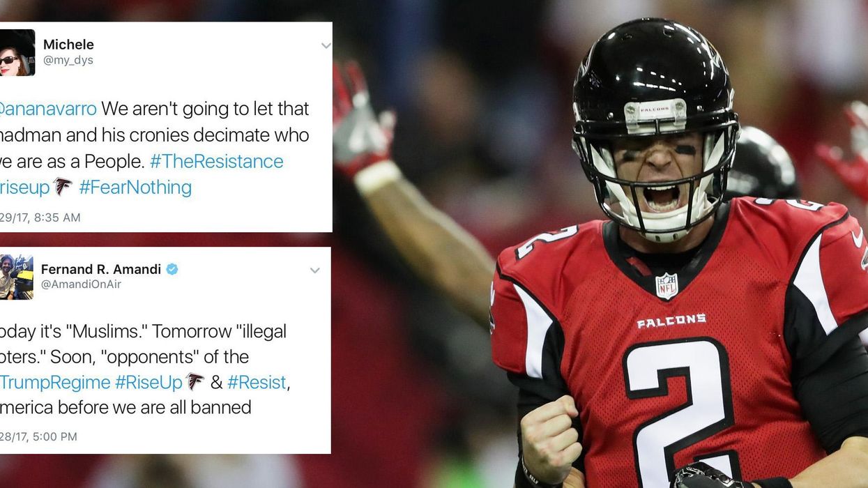868x488 pixels.
Task: Open Michele's profile avatar
Action: pos(17,52)
